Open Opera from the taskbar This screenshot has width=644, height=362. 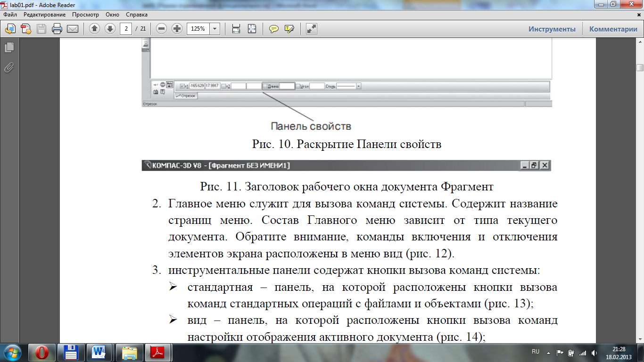pyautogui.click(x=42, y=353)
